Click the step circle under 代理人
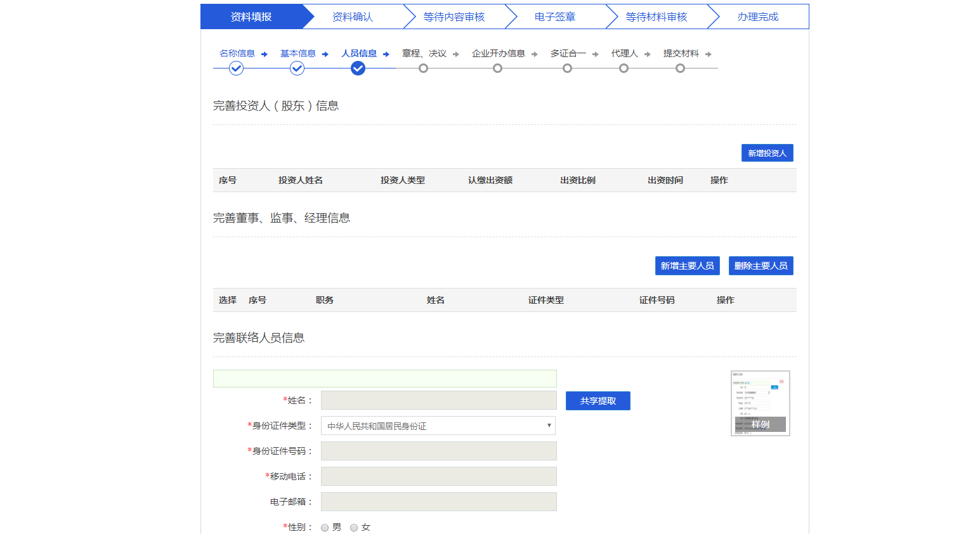The height and width of the screenshot is (534, 980). [x=624, y=68]
